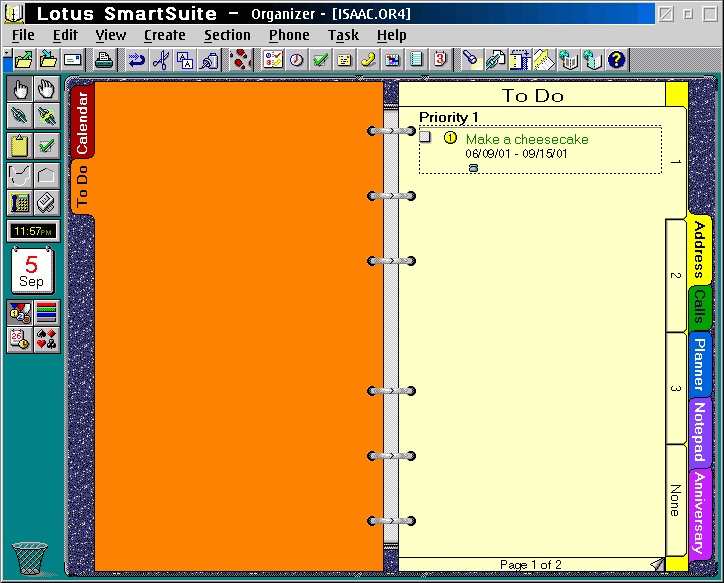Switch to the Address section tab

point(700,250)
